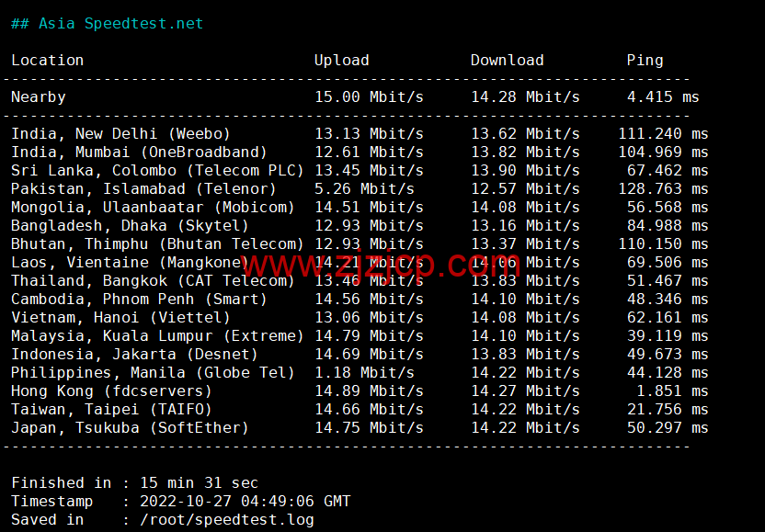
Task: Click the Asia Speedtest.net heading
Action: pyautogui.click(x=120, y=24)
